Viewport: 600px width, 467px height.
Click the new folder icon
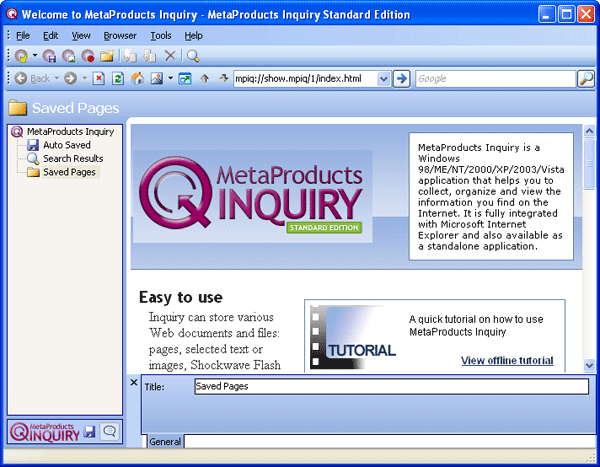tap(107, 56)
